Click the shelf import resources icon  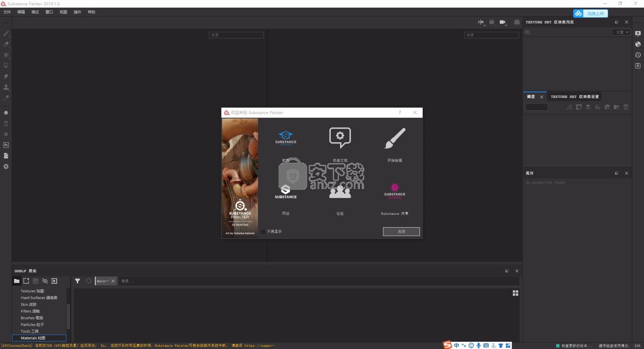pos(54,281)
